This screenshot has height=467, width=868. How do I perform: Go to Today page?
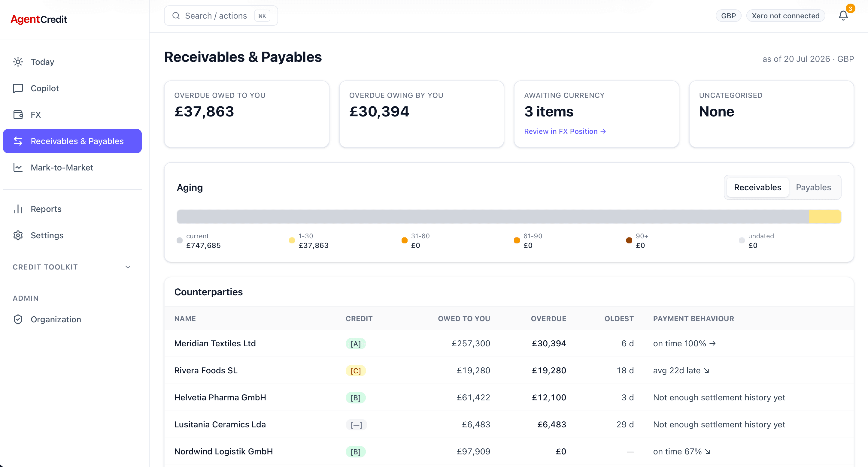click(x=72, y=62)
